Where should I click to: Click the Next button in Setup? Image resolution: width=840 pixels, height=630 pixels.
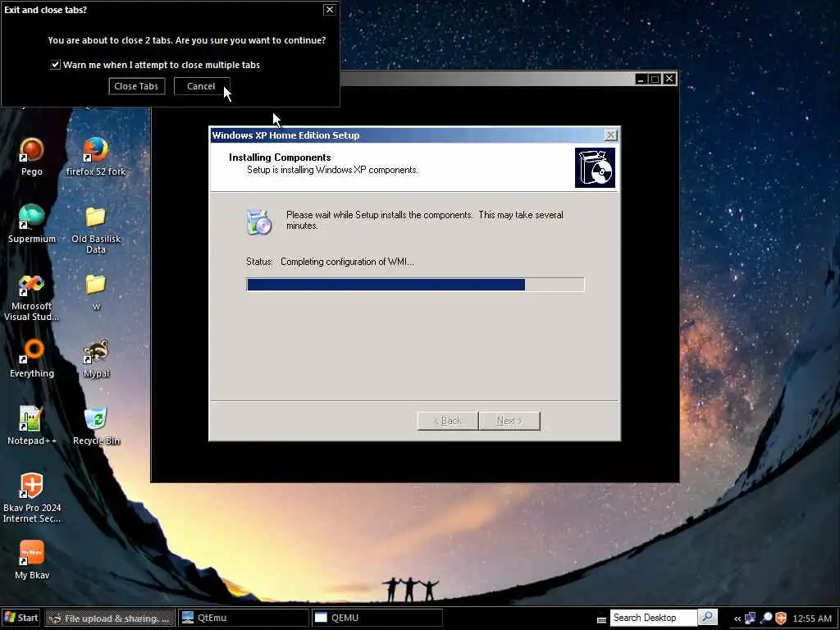pyautogui.click(x=509, y=421)
